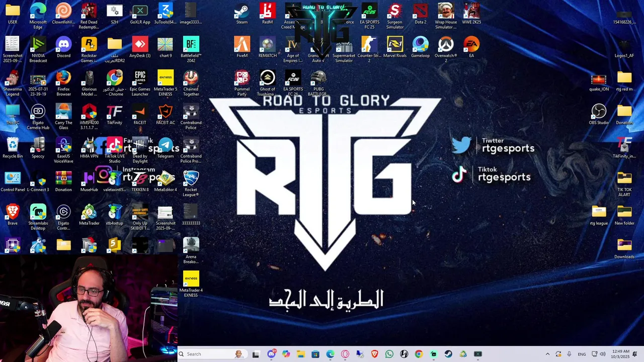Viewport: 644px width, 362px height.
Task: Open MetaTrader 4 EXNESS shortcut
Action: coord(191,285)
